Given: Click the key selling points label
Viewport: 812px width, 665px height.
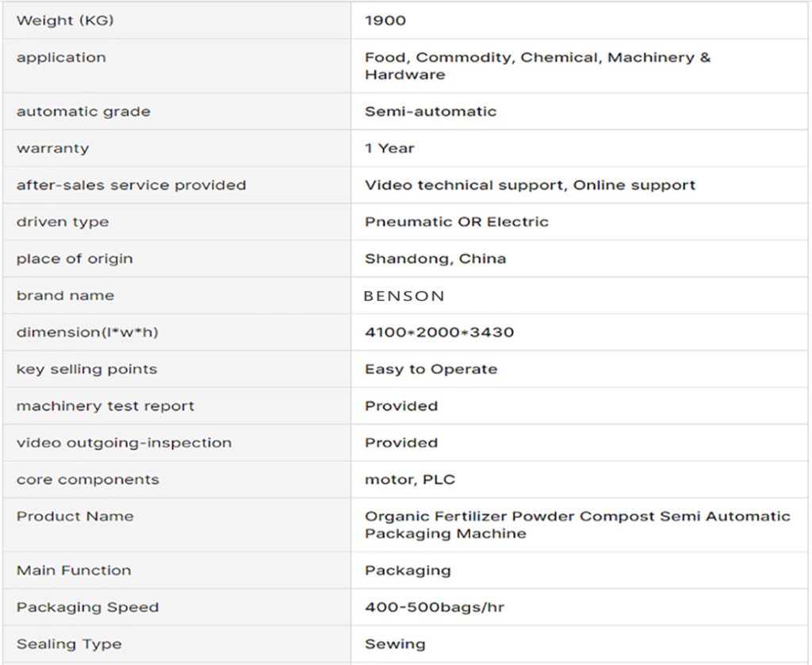Looking at the screenshot, I should pos(87,369).
